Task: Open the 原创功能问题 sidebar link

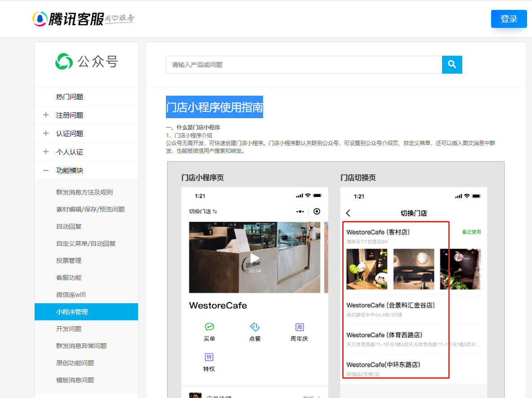Action: tap(75, 363)
